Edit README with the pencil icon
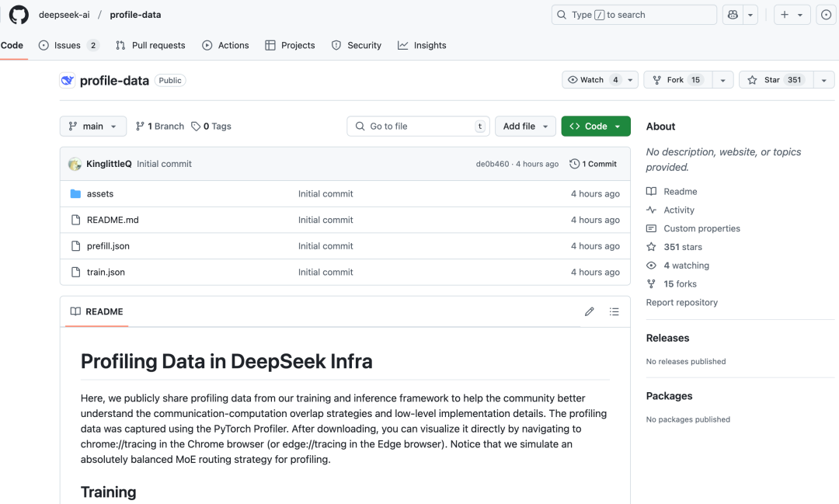839x504 pixels. (589, 311)
